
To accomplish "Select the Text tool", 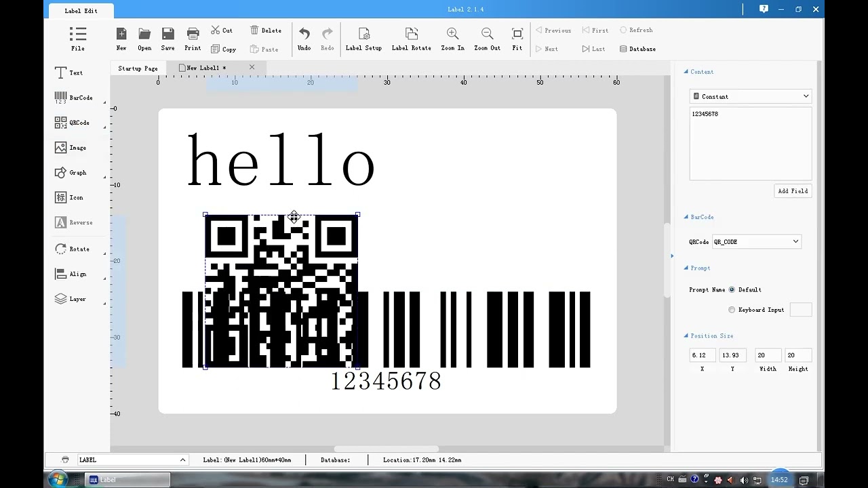I will click(x=68, y=73).
